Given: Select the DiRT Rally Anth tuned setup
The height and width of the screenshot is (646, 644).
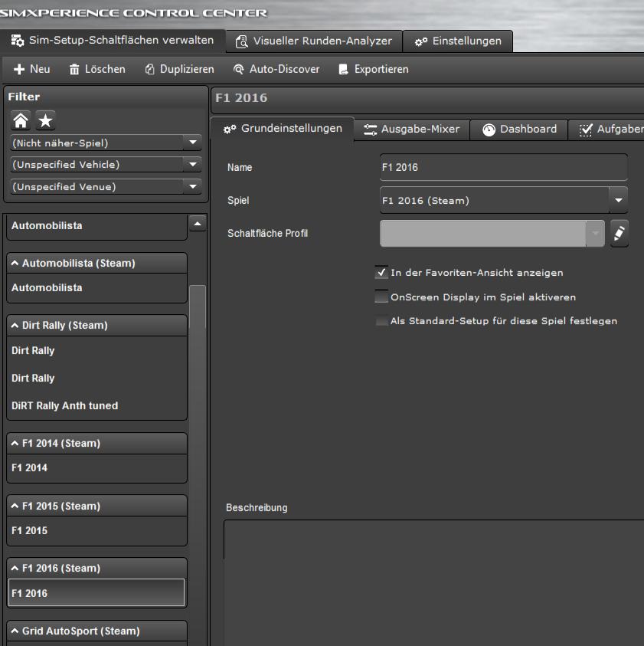Looking at the screenshot, I should [96, 406].
